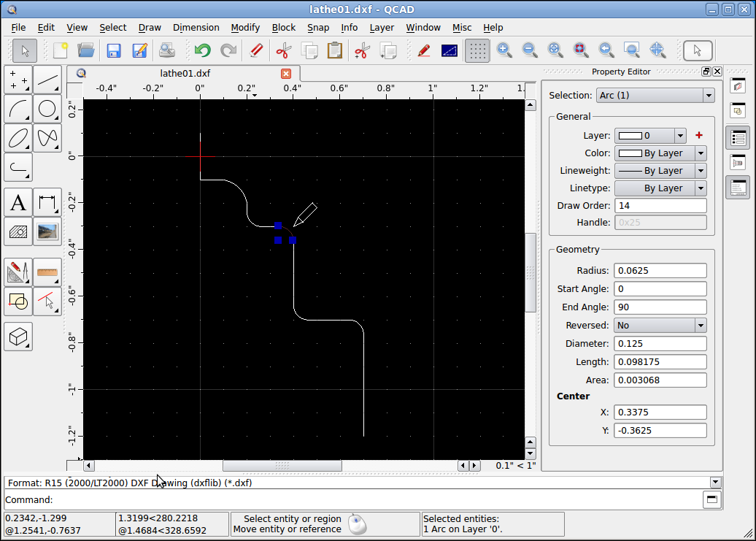Open the Layer menu
Screen dimensions: 756x541
[382, 28]
